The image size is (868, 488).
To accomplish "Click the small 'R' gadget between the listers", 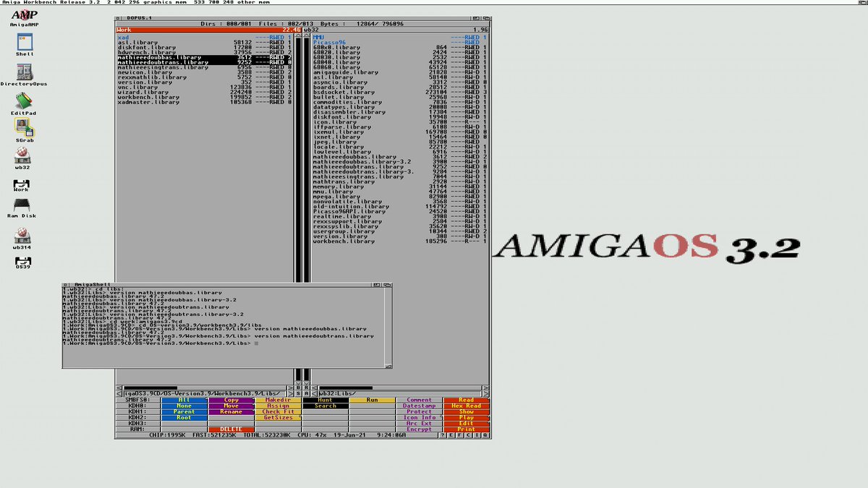I will [306, 388].
